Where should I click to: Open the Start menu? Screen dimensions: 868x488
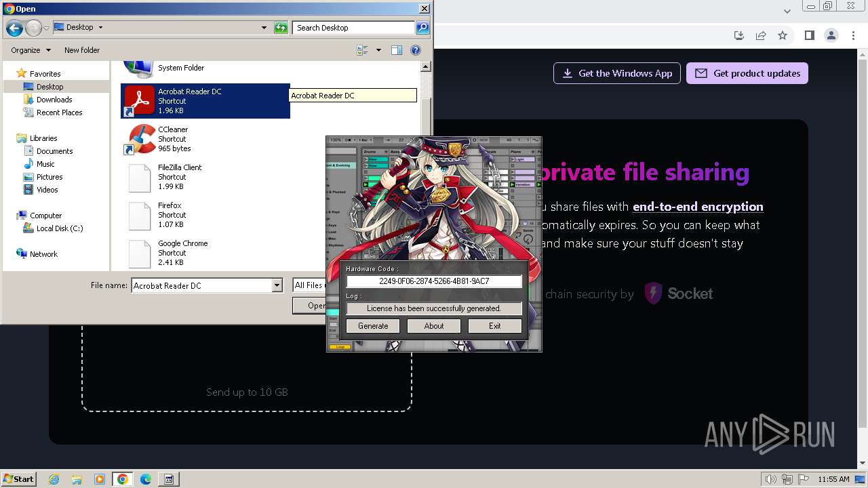18,479
